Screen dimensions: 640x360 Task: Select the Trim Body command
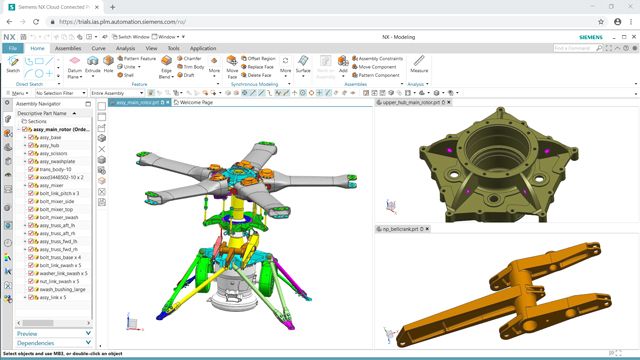click(191, 67)
